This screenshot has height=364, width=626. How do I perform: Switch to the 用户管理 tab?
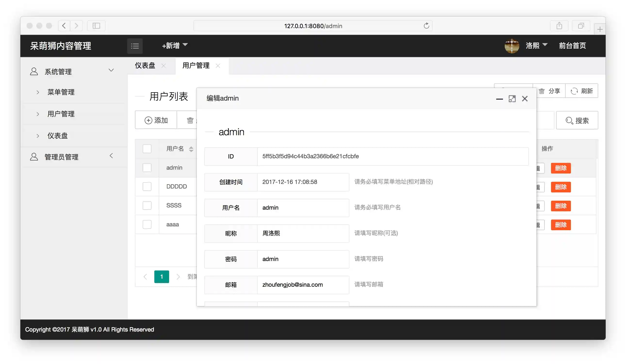pyautogui.click(x=196, y=65)
